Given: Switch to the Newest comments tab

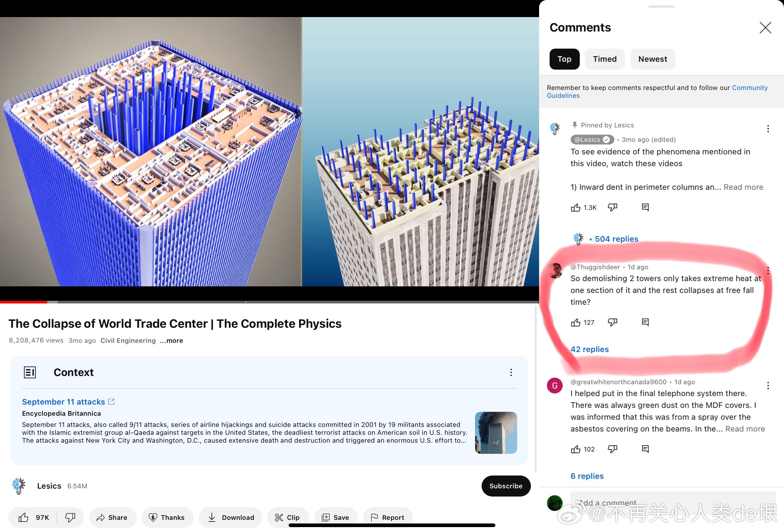Looking at the screenshot, I should [652, 59].
